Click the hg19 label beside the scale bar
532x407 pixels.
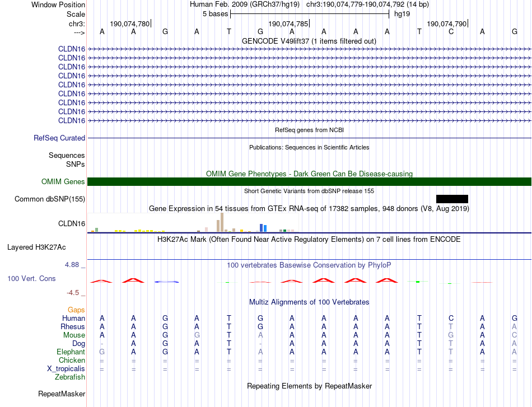402,14
